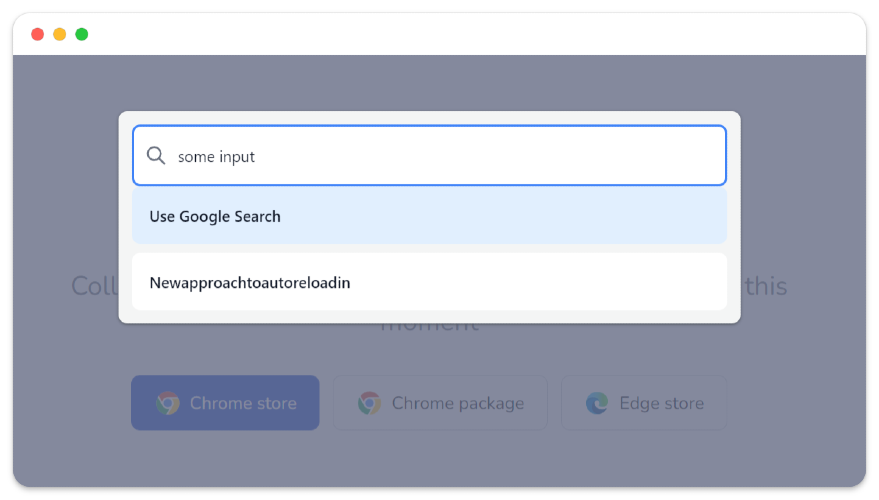Select the Chrome package download option
This screenshot has width=879, height=500.
440,402
